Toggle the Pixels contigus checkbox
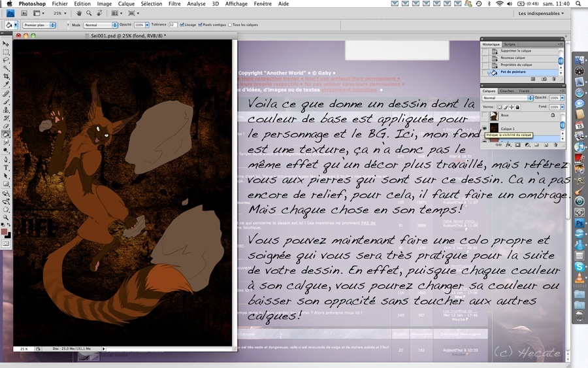Image resolution: width=588 pixels, height=368 pixels. [x=201, y=25]
